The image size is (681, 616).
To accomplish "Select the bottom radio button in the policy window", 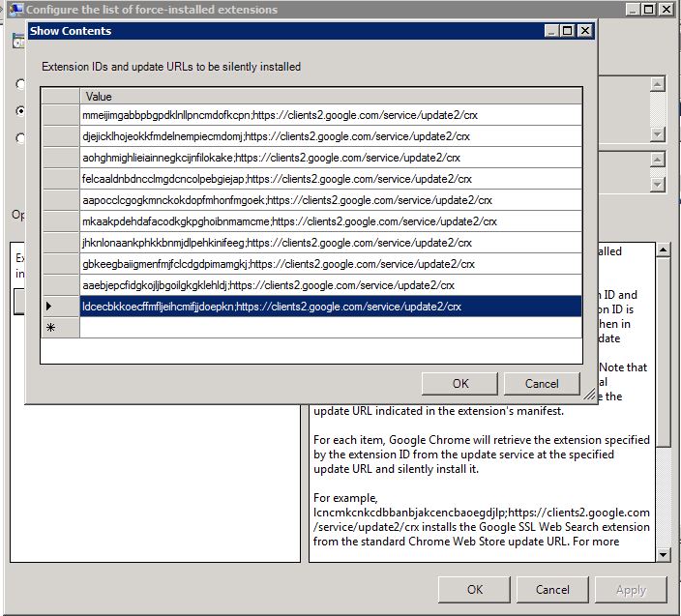I will point(20,138).
